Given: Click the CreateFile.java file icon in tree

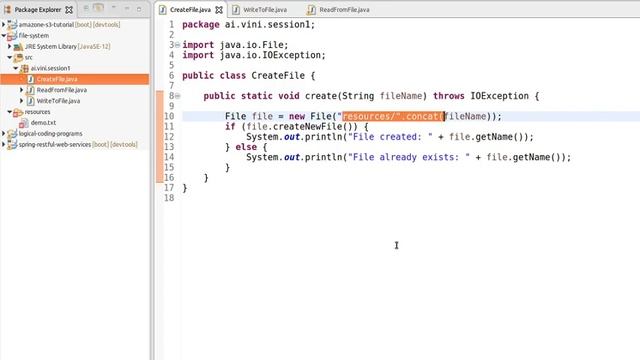Looking at the screenshot, I should 31,79.
